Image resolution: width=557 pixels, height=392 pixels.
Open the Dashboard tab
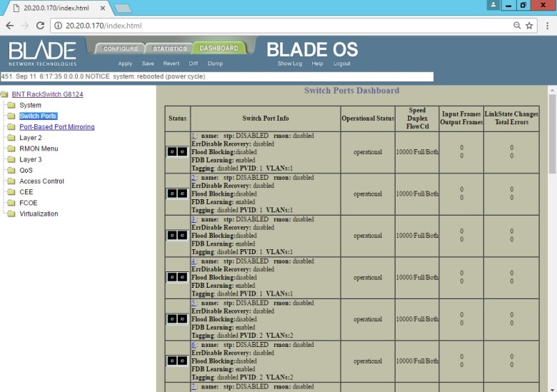pyautogui.click(x=219, y=49)
